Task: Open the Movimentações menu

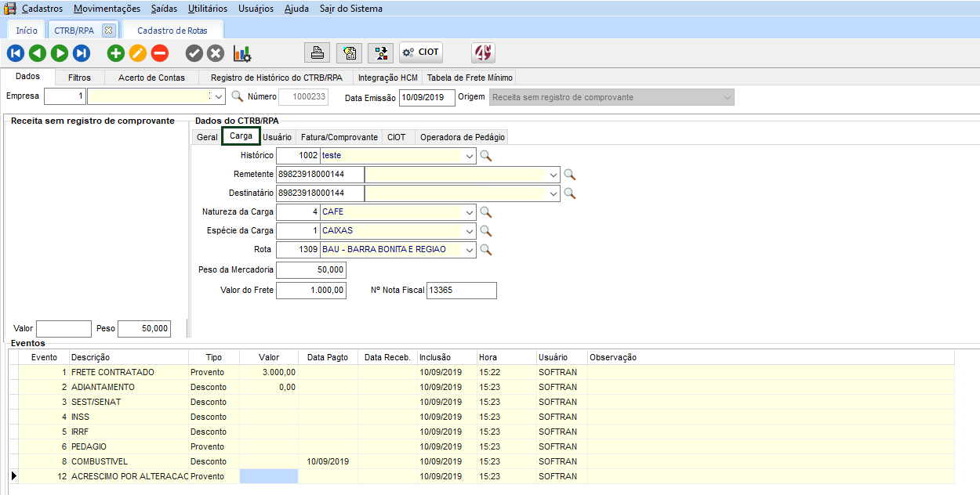Action: click(107, 9)
